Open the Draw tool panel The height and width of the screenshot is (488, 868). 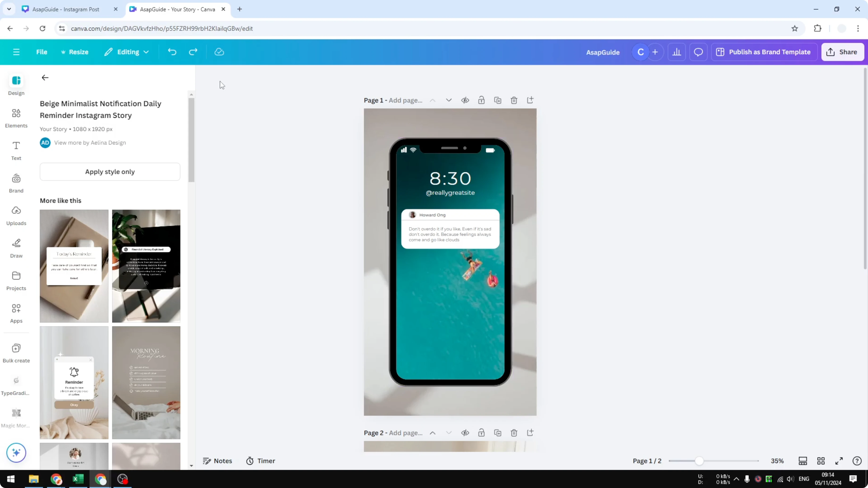(x=16, y=248)
